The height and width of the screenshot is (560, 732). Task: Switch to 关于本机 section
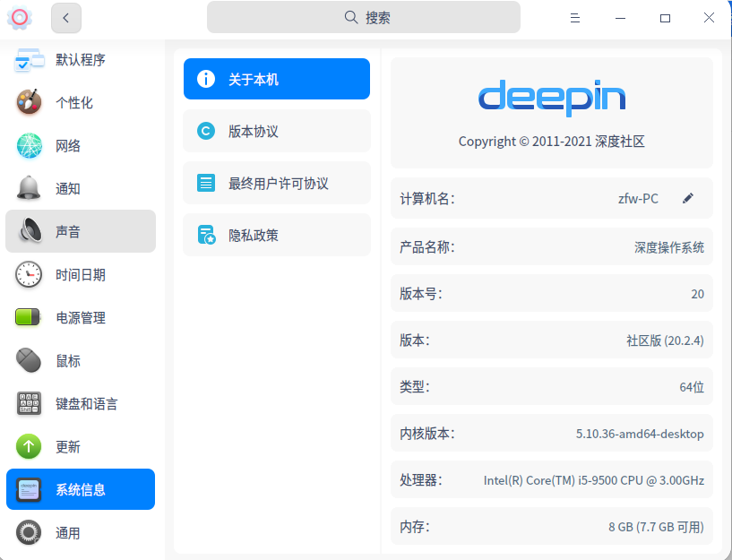click(x=276, y=79)
